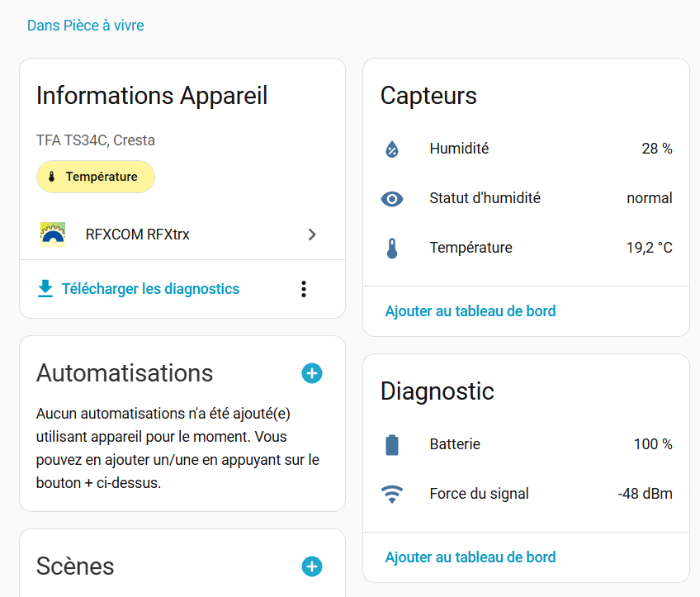The height and width of the screenshot is (597, 700).
Task: Click the temperature thermometer sensor icon
Action: pos(392,249)
